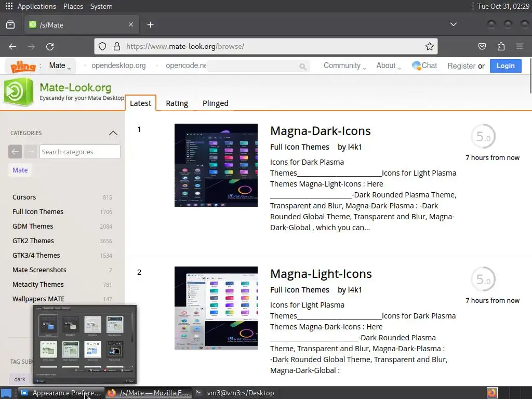The height and width of the screenshot is (399, 532).
Task: Open the tracking protection shield
Action: 102,46
